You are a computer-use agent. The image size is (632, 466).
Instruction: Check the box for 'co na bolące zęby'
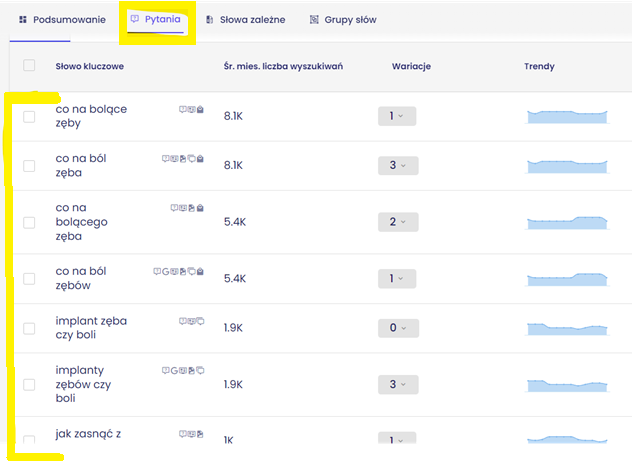pyautogui.click(x=29, y=116)
